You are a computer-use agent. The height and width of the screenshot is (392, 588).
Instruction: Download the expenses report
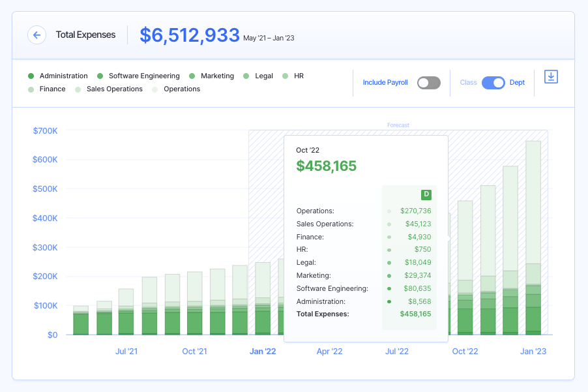coord(551,77)
